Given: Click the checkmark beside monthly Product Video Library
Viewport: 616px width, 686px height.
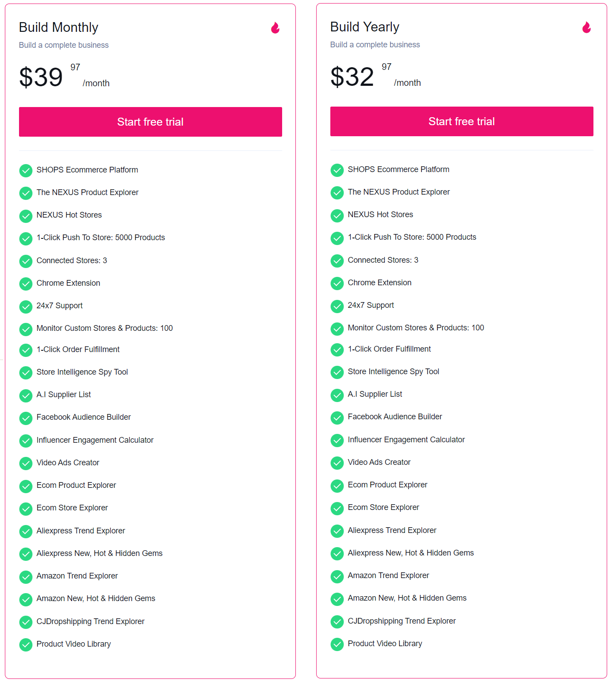Looking at the screenshot, I should pyautogui.click(x=26, y=645).
